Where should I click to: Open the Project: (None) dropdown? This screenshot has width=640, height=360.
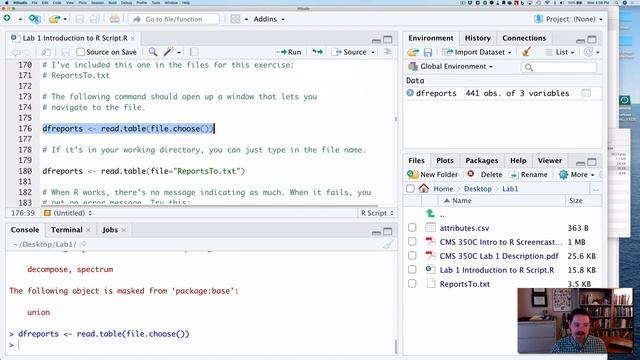point(568,19)
